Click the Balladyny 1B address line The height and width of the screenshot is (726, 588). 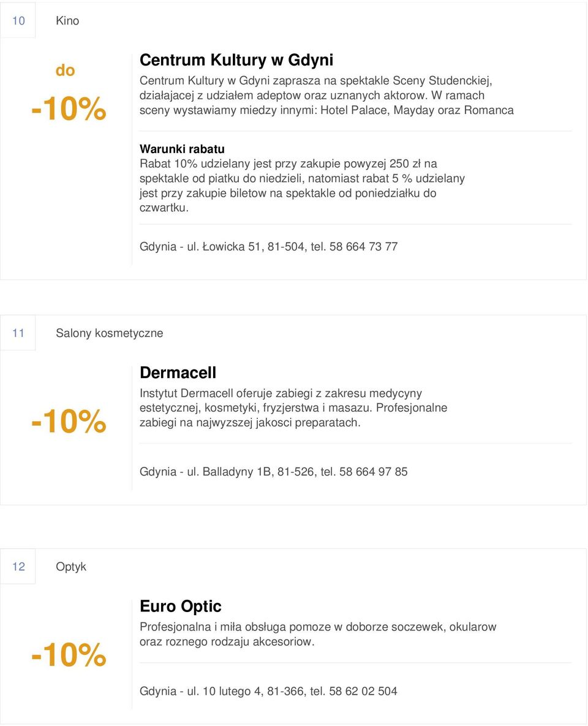coord(274,472)
